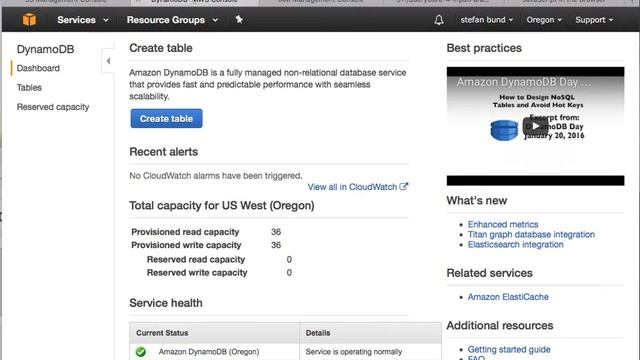Click the Details column header
The image size is (640, 360).
coord(318,333)
